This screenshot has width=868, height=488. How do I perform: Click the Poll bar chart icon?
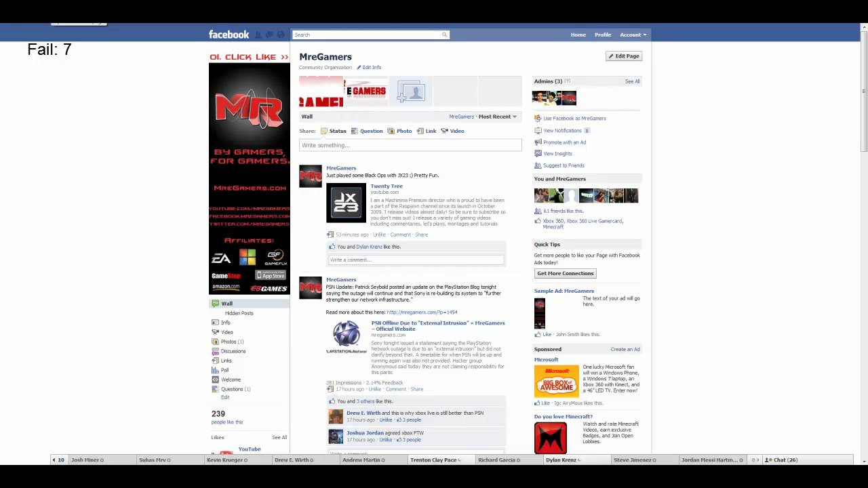click(x=215, y=370)
